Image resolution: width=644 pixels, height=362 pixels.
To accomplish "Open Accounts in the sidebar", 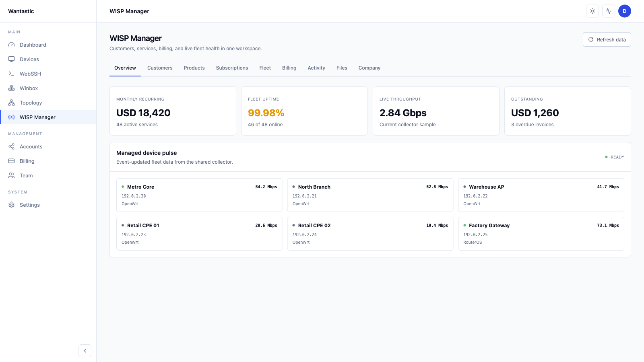I will [x=48, y=146].
